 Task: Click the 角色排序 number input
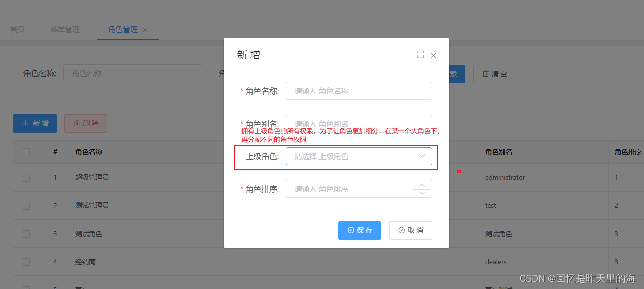coord(349,189)
